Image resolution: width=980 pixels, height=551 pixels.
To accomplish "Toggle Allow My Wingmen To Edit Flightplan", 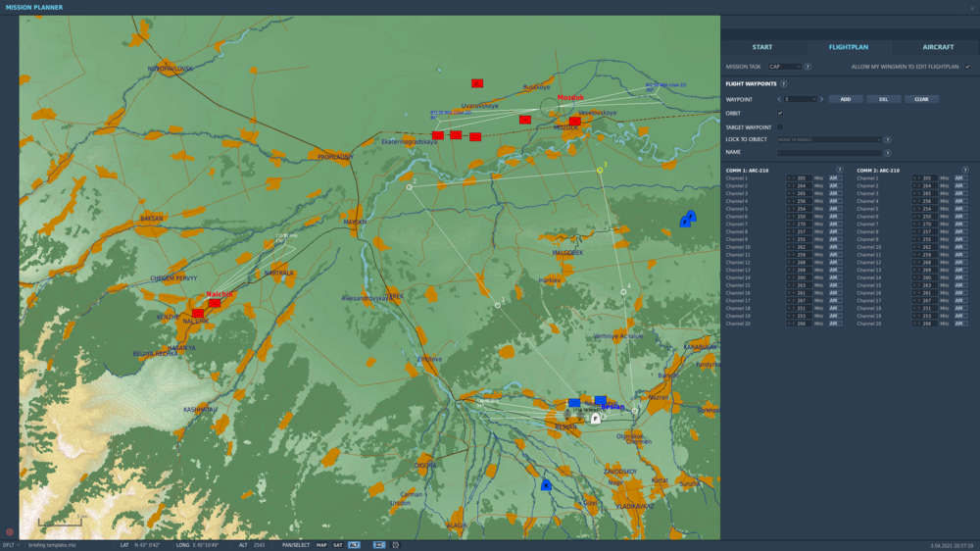I will (967, 67).
